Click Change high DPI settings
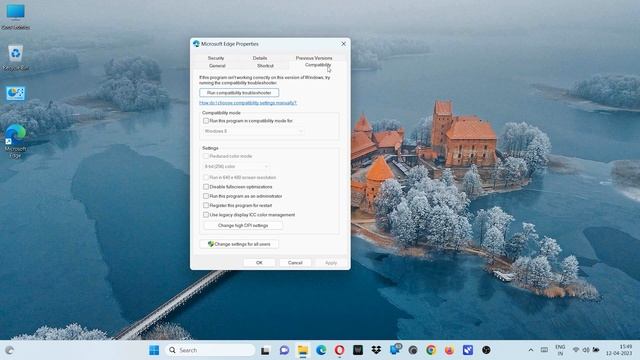 tap(243, 226)
